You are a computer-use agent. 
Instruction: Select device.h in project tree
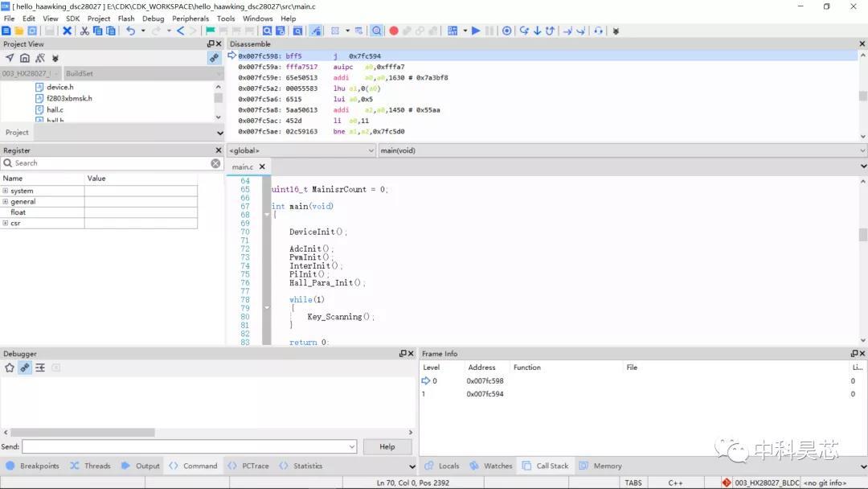59,87
